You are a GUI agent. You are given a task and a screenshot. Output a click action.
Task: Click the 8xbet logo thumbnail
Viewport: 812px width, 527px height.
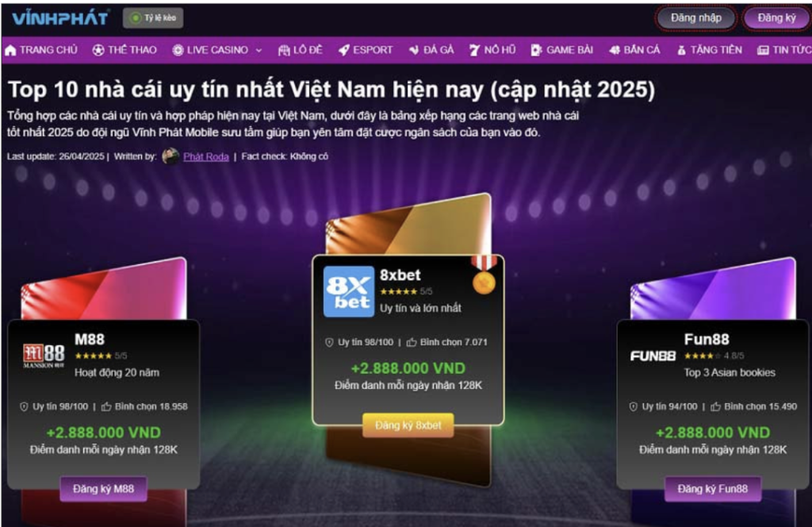point(349,291)
